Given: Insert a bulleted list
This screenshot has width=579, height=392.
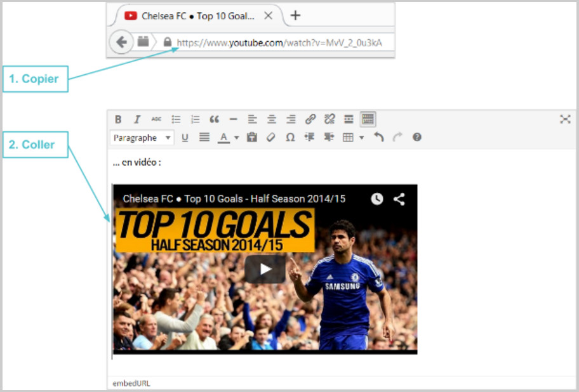Looking at the screenshot, I should [176, 119].
